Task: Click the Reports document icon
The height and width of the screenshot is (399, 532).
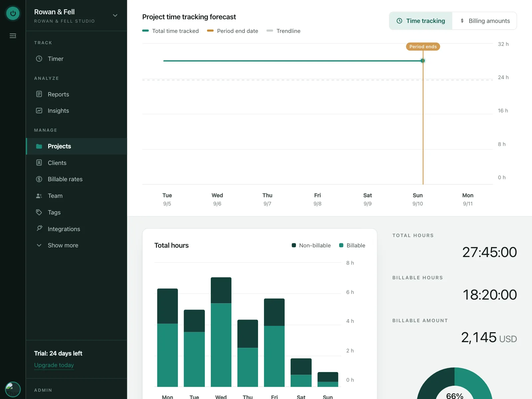Action: coord(39,94)
